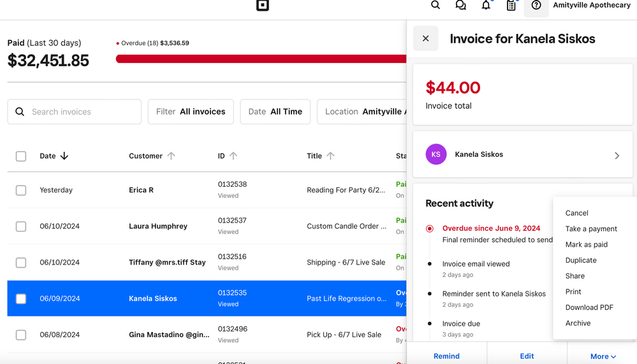Viewport: 637px width, 364px height.
Task: Click the Remind button
Action: [446, 356]
